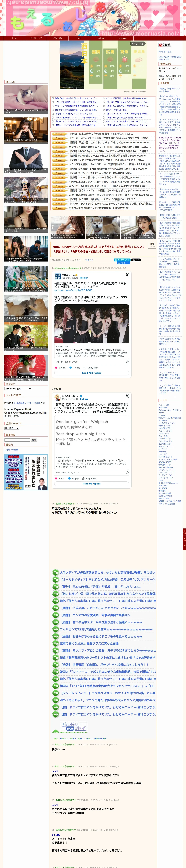The image size is (186, 868).
Task: Click the 人気ブログランキング badge icon
Action: click(x=165, y=45)
